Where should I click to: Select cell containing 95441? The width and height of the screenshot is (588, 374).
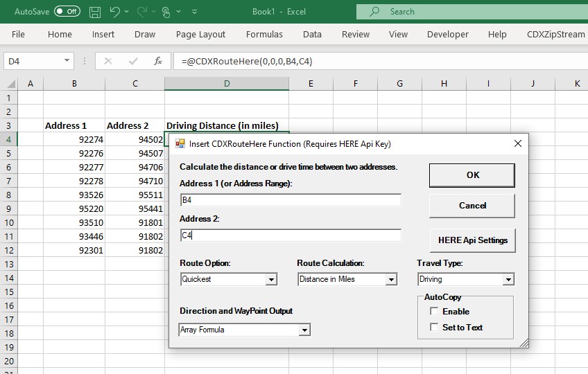coord(135,208)
